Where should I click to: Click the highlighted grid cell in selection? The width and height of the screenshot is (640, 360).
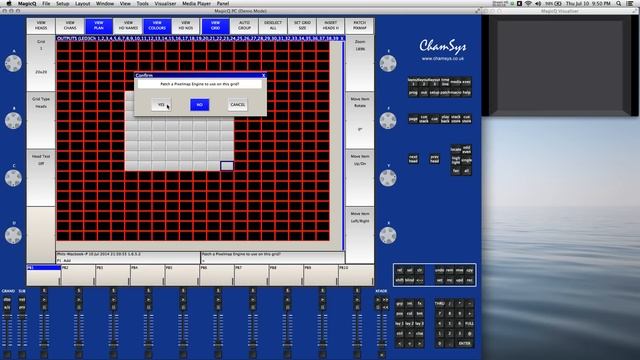click(x=227, y=166)
